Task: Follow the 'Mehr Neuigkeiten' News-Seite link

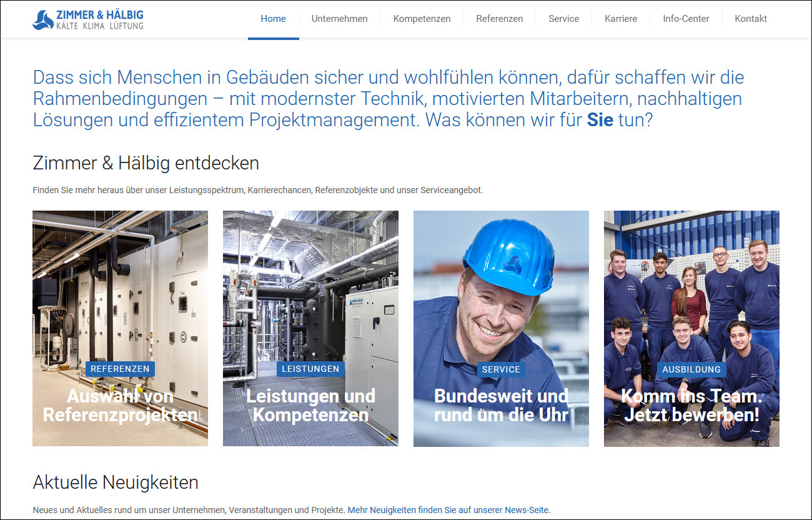Action: click(x=448, y=510)
